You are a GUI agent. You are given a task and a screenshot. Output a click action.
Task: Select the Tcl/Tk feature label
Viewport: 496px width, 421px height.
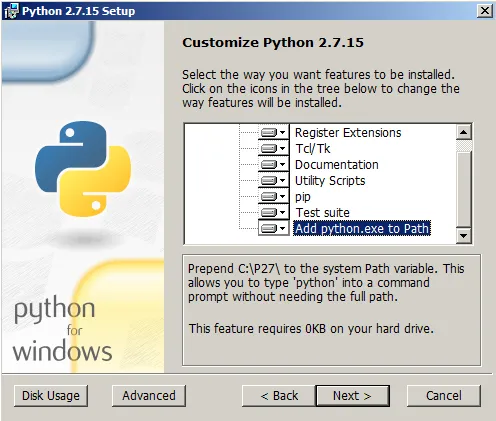pyautogui.click(x=313, y=149)
